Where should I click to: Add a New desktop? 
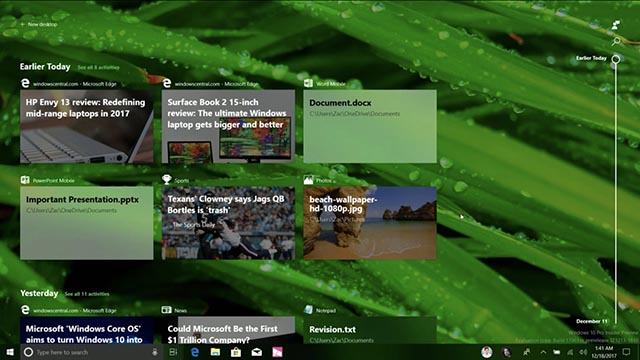click(39, 24)
